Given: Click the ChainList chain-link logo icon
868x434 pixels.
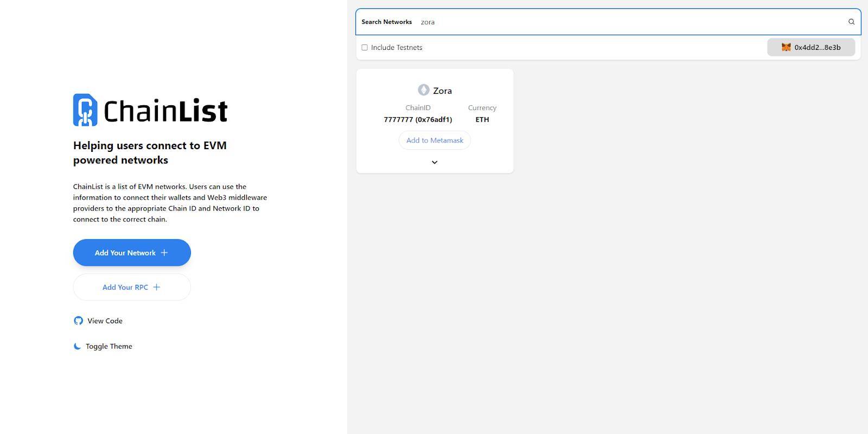Looking at the screenshot, I should (85, 110).
